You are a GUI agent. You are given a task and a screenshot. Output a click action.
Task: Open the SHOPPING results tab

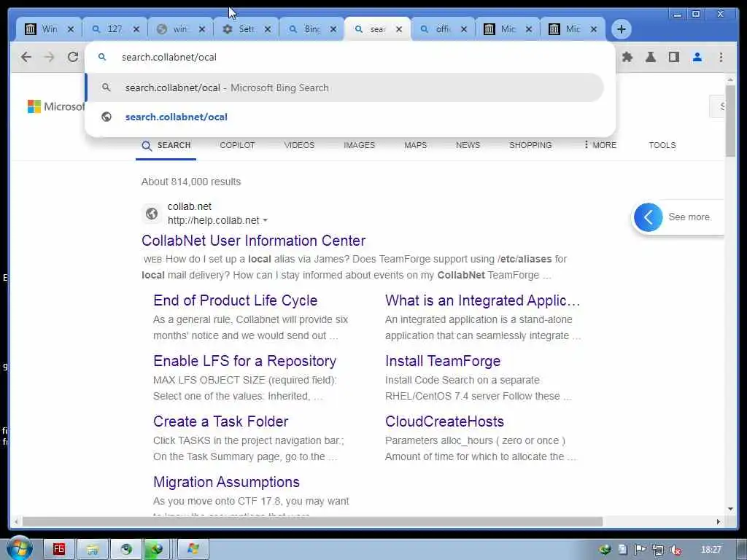pyautogui.click(x=530, y=145)
